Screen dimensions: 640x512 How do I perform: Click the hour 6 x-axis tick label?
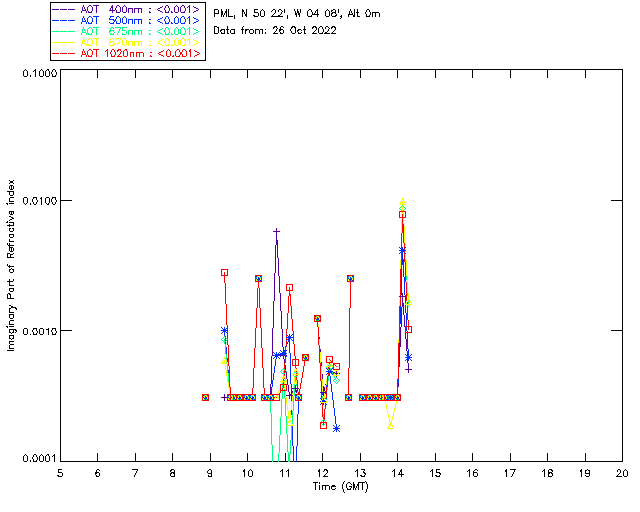(98, 473)
